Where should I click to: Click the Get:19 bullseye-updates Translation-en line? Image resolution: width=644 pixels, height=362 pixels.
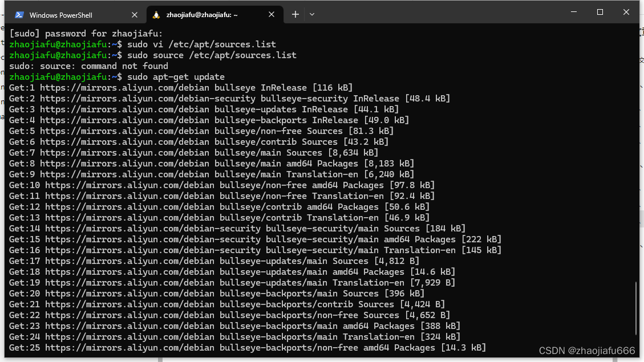tap(232, 283)
